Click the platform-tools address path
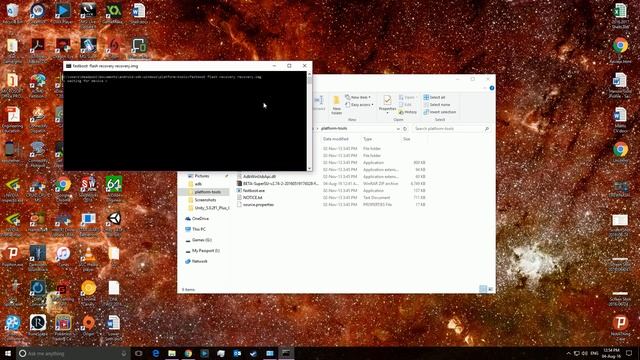Screen dimensions: 640x360 pyautogui.click(x=334, y=129)
